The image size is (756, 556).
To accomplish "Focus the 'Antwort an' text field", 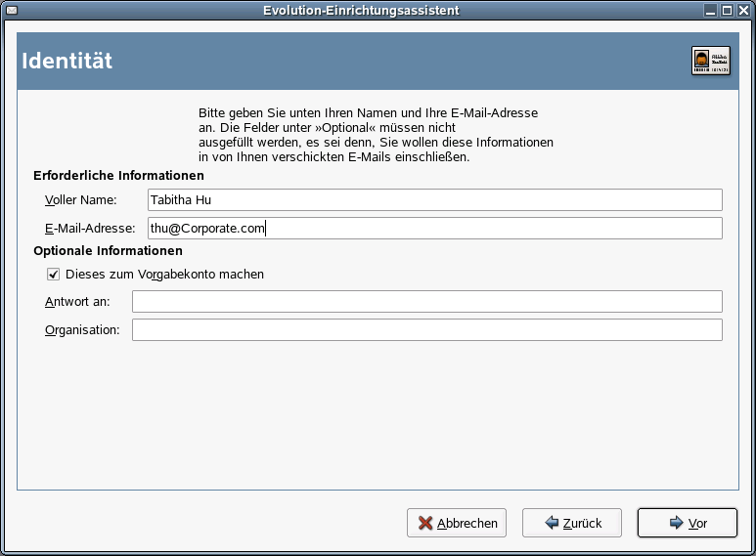I will click(x=427, y=302).
